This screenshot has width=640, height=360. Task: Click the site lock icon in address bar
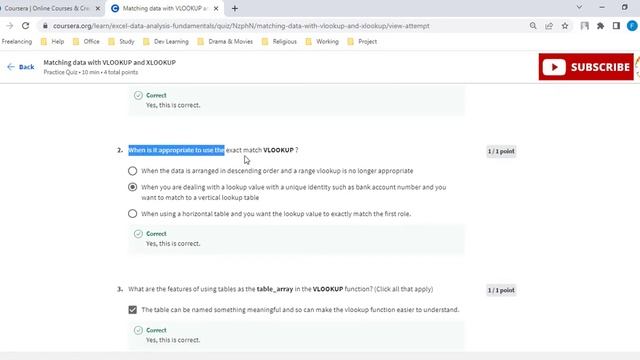coord(45,26)
